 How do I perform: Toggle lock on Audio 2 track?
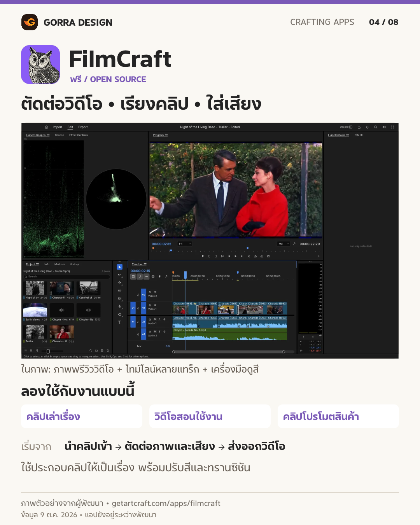pos(138,334)
